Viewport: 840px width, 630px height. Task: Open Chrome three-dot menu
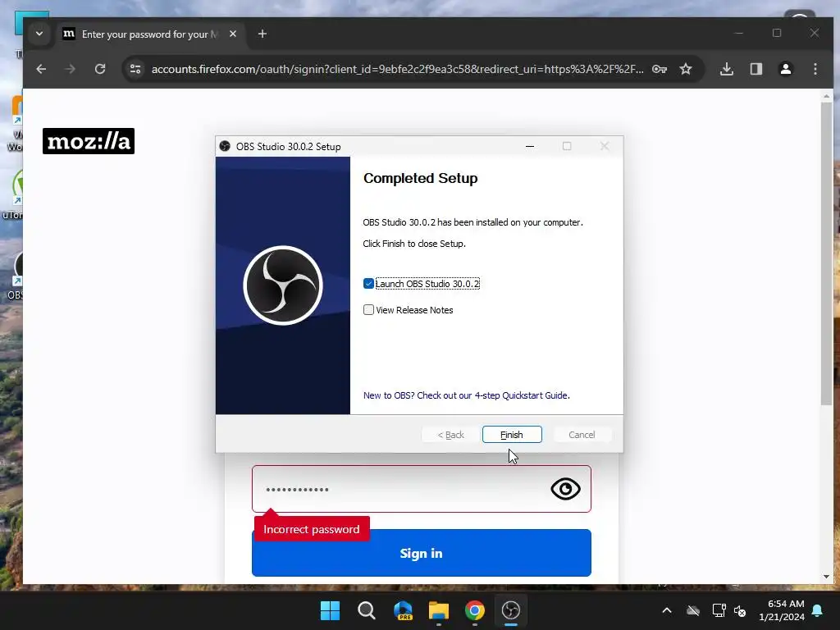click(x=815, y=69)
